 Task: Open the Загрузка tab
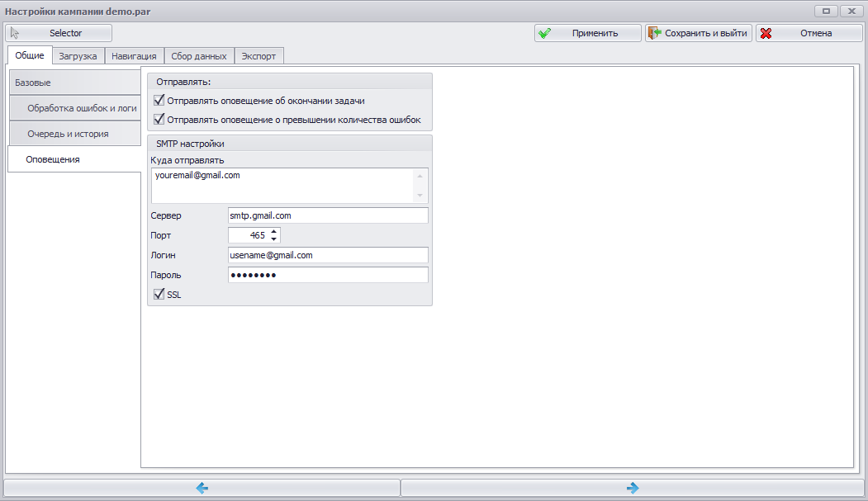coord(78,56)
